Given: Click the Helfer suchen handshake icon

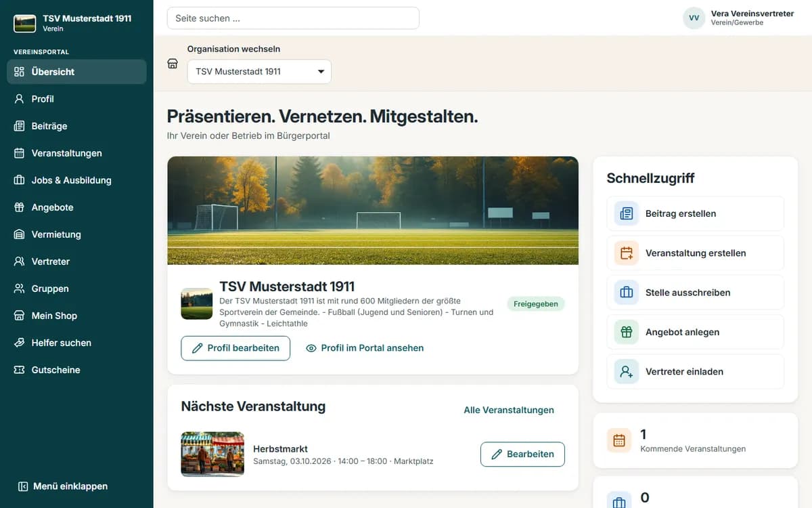Looking at the screenshot, I should (19, 343).
